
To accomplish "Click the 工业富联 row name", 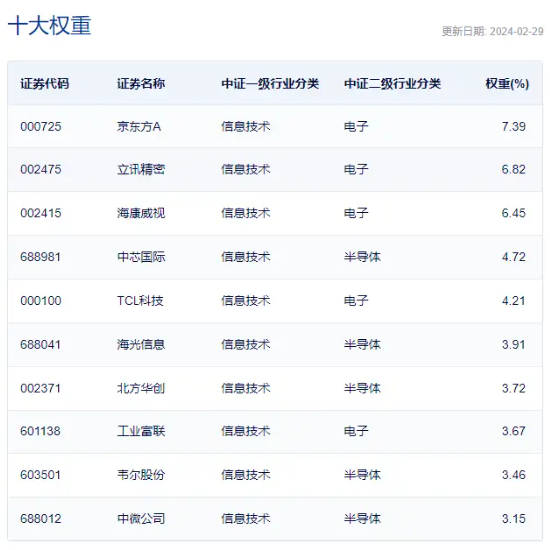I will click(141, 431).
